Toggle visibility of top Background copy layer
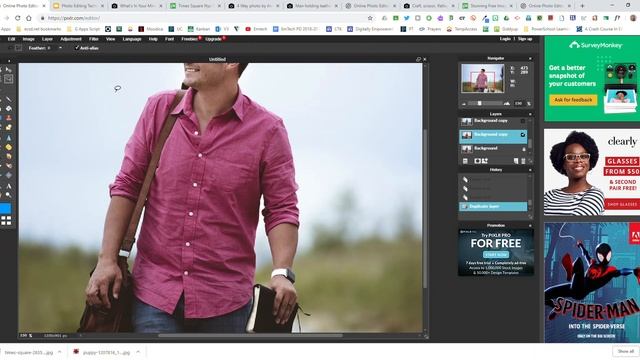This screenshot has width=640, height=360. pyautogui.click(x=523, y=121)
